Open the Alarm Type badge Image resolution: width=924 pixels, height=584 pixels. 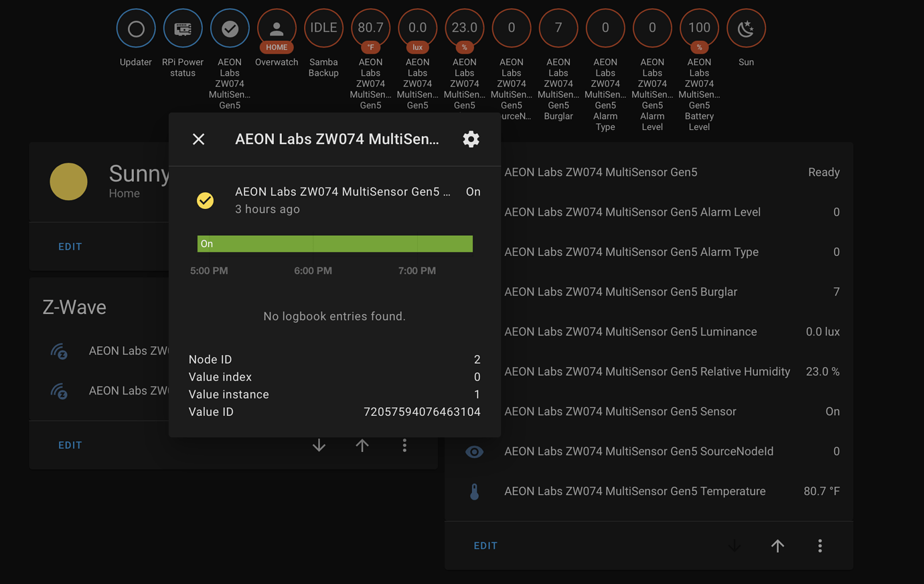tap(605, 29)
